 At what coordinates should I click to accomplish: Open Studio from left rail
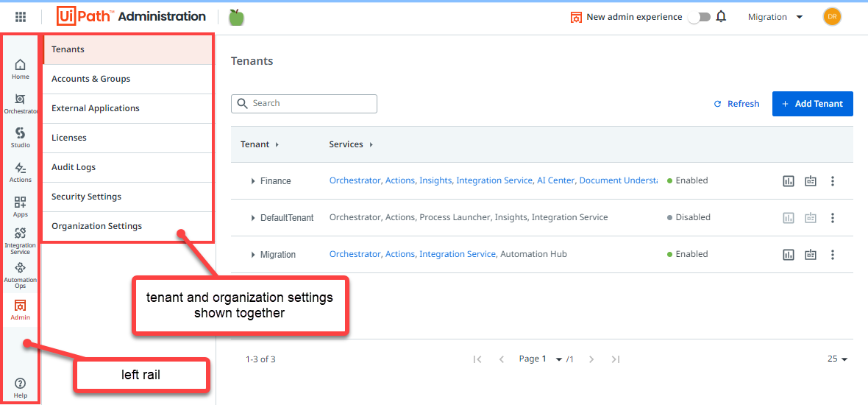pos(21,138)
